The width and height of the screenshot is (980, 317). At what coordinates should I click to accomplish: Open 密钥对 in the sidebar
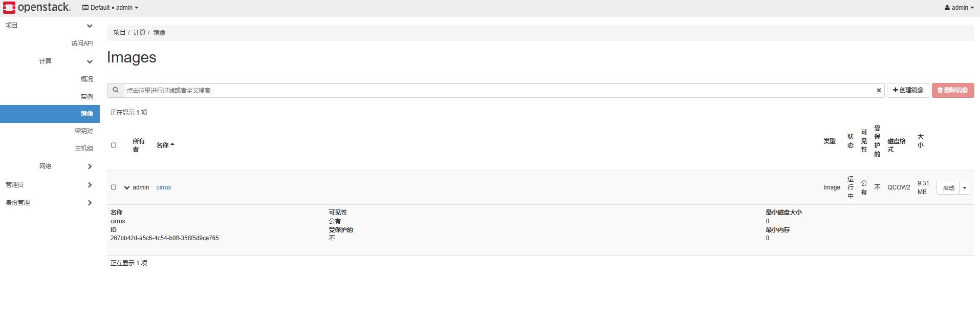pyautogui.click(x=84, y=131)
